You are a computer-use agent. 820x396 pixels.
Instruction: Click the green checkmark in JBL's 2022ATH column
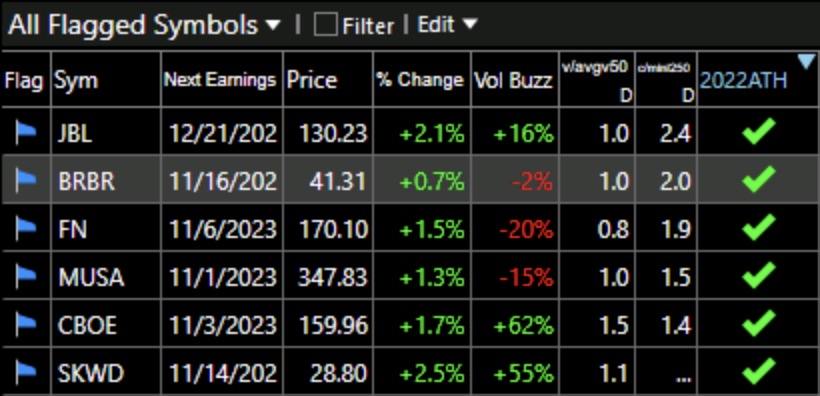[x=758, y=133]
